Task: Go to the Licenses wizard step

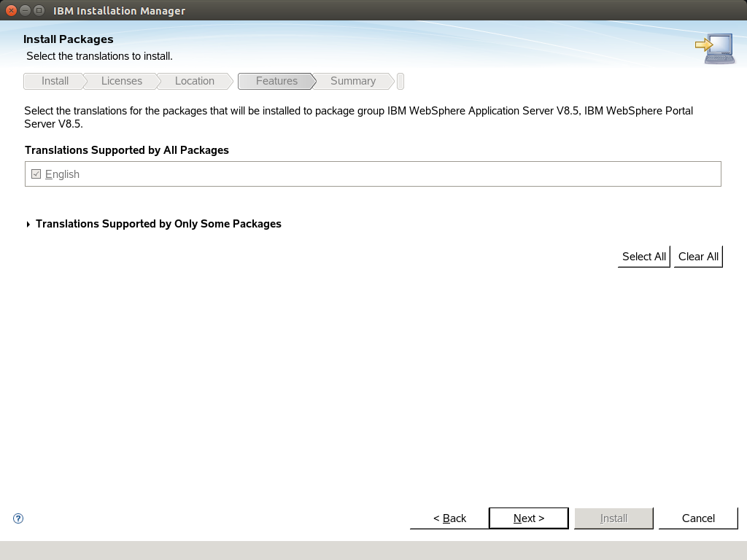Action: tap(122, 81)
